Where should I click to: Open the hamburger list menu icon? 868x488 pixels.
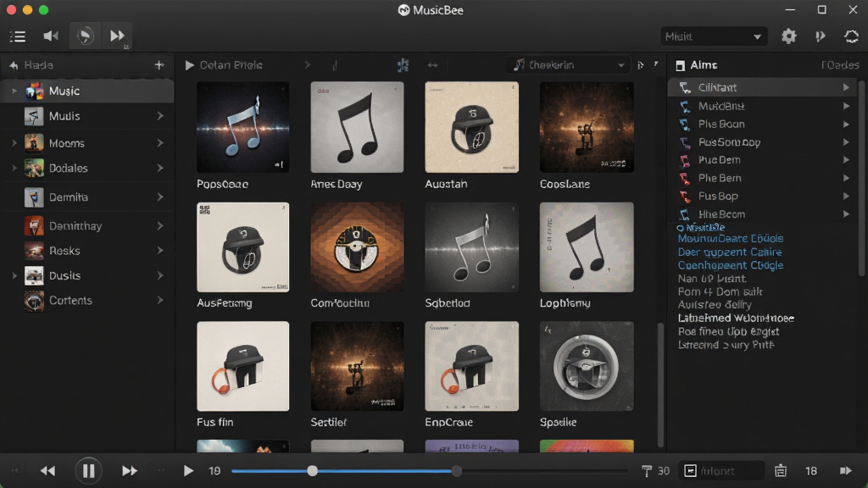(x=18, y=36)
